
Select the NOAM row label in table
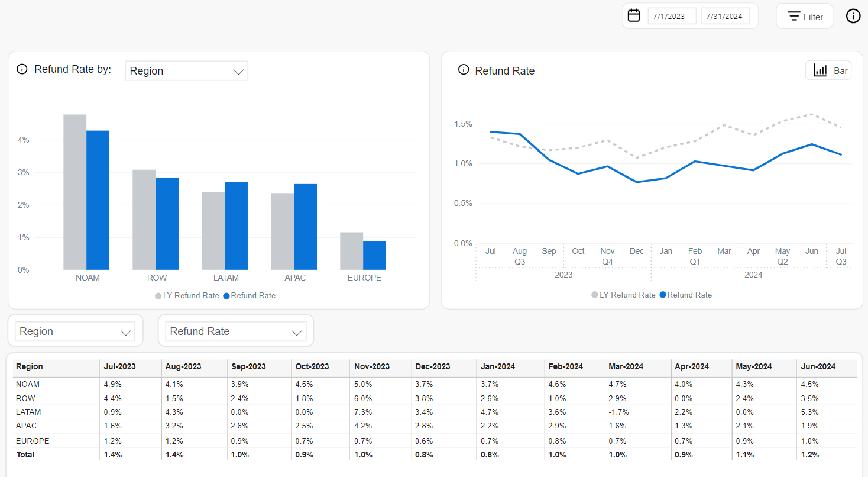[28, 384]
